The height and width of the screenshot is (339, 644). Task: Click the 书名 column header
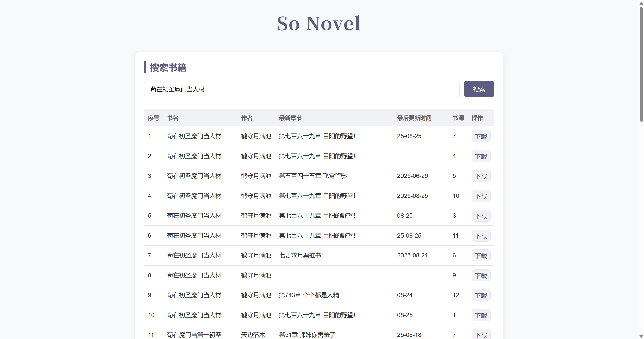(x=172, y=118)
